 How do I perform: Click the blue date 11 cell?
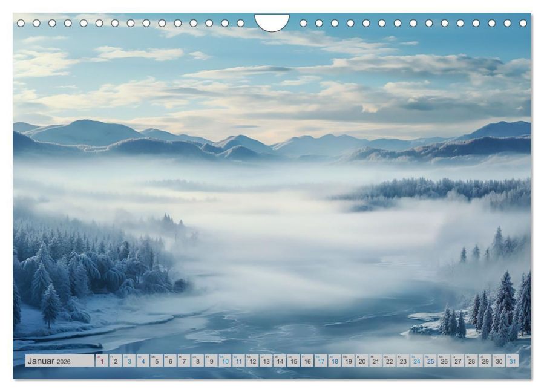click(238, 361)
